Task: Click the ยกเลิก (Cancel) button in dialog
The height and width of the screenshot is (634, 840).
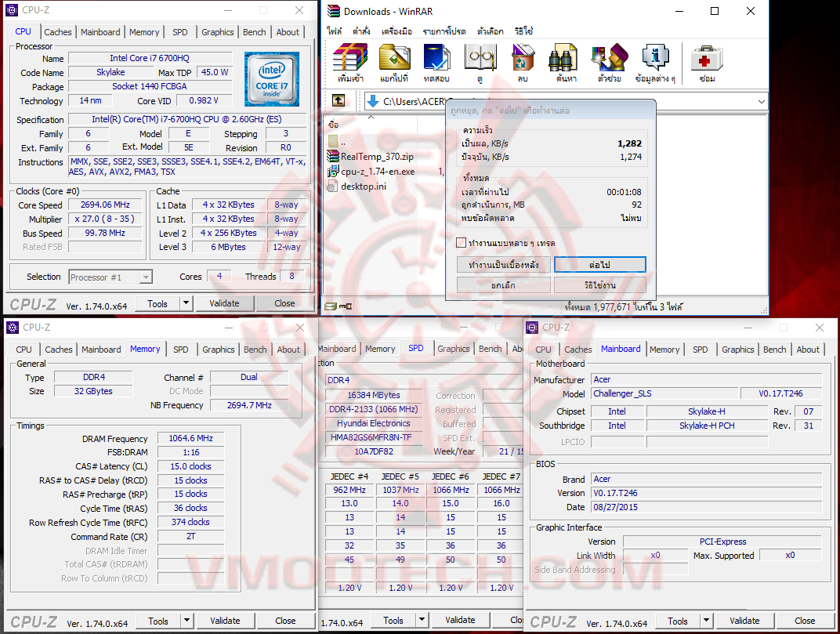Action: (503, 285)
